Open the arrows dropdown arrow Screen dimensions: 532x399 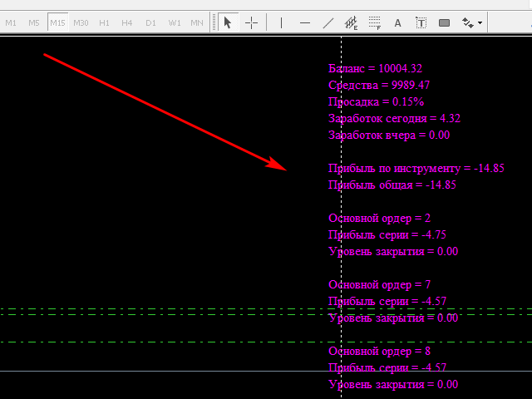[480, 22]
